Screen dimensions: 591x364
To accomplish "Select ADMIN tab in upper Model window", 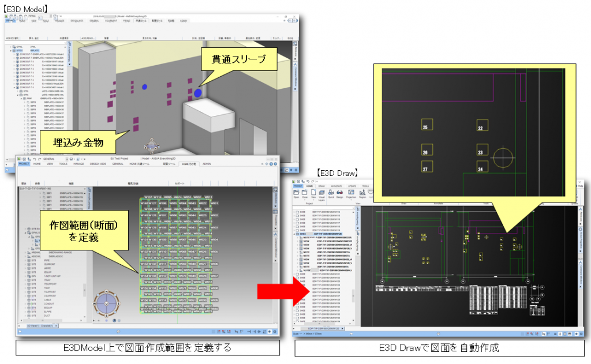I will tap(184, 21).
